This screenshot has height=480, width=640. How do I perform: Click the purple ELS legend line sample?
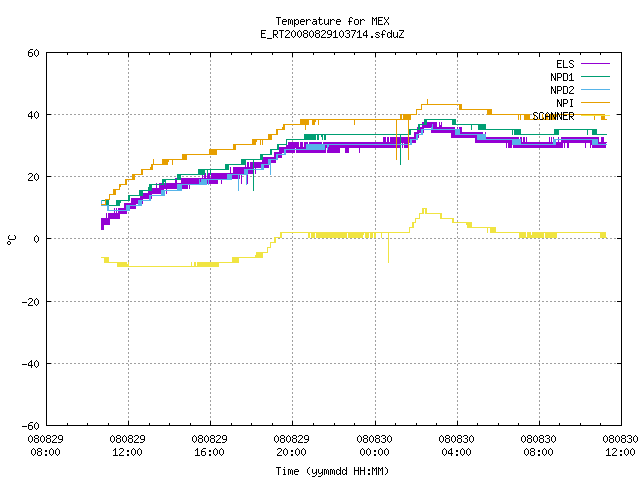595,64
